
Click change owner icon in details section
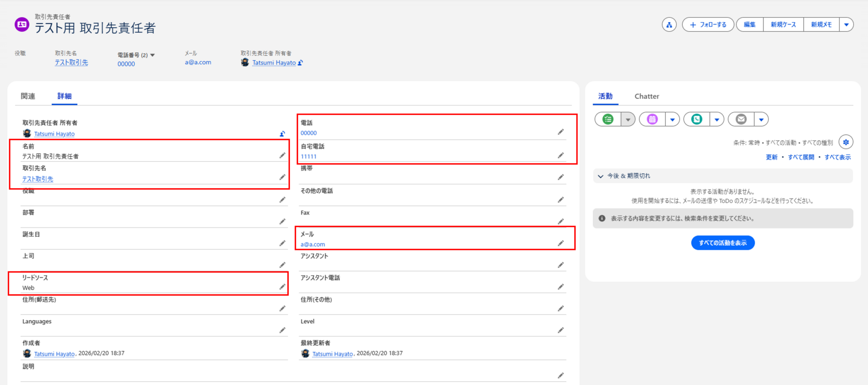click(282, 134)
